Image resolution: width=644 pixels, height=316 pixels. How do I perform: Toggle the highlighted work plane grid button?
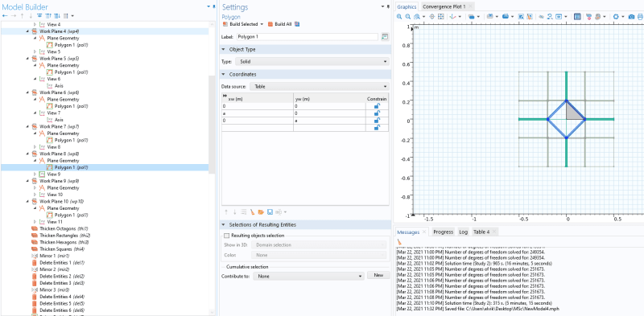tap(577, 17)
